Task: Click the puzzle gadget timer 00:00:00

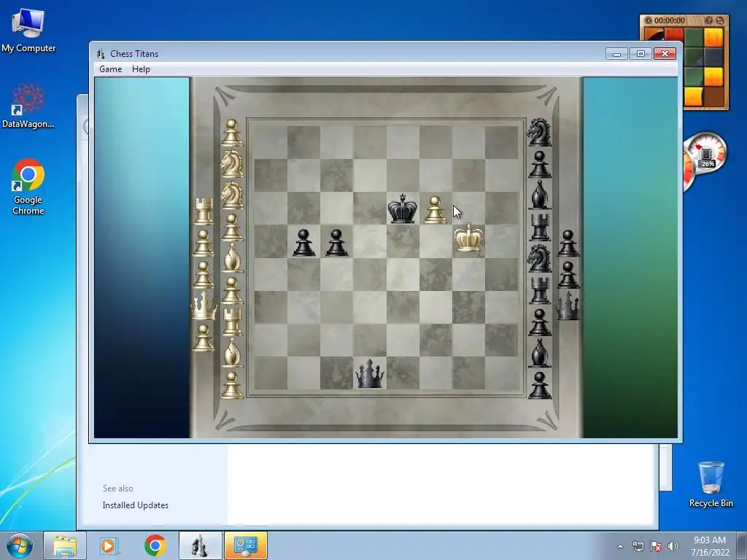Action: (669, 20)
